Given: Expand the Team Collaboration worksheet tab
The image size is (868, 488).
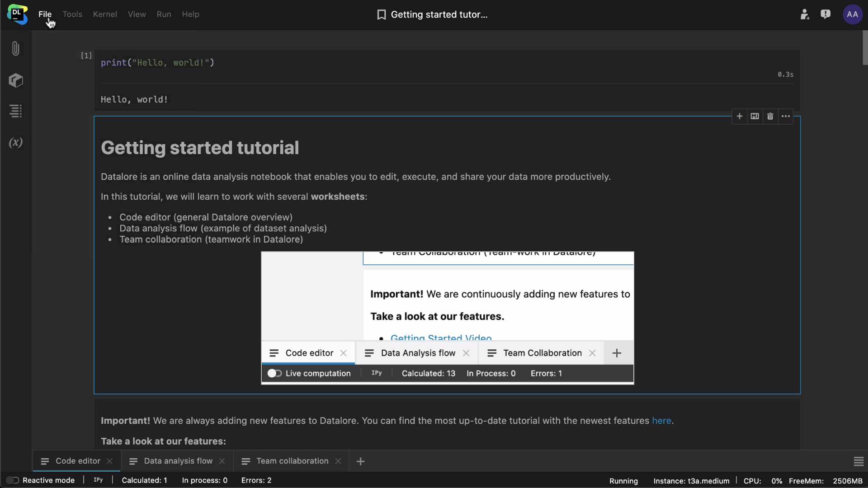Looking at the screenshot, I should pyautogui.click(x=292, y=460).
